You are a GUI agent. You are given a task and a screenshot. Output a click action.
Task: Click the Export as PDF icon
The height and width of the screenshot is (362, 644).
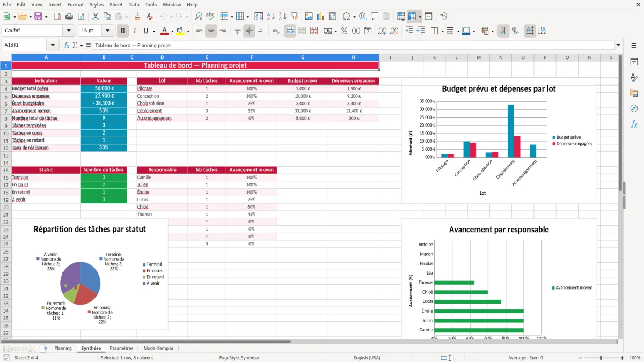point(57,17)
